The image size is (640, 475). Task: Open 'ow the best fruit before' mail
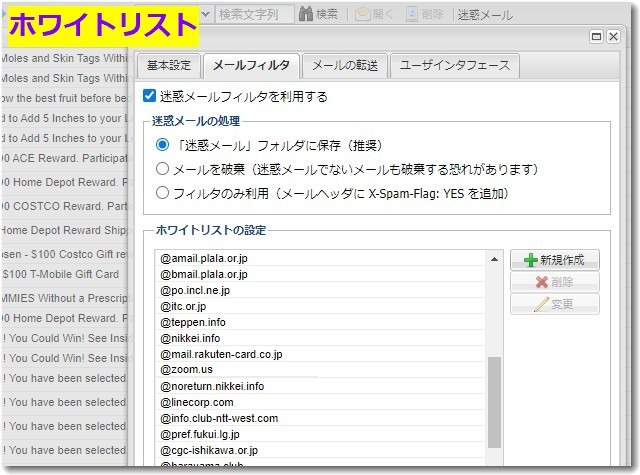[x=64, y=98]
